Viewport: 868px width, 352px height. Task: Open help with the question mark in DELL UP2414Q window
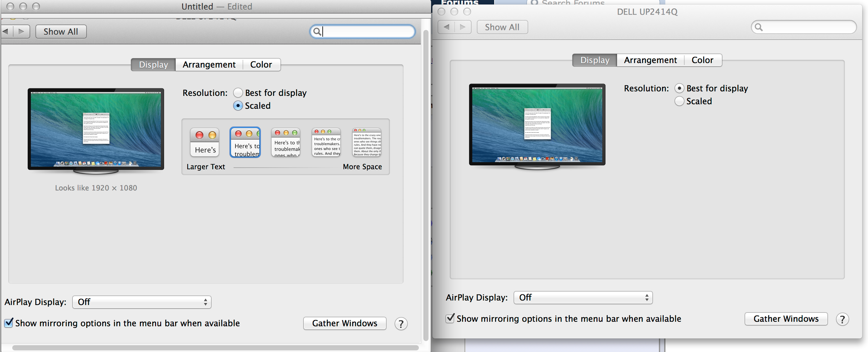click(x=842, y=319)
